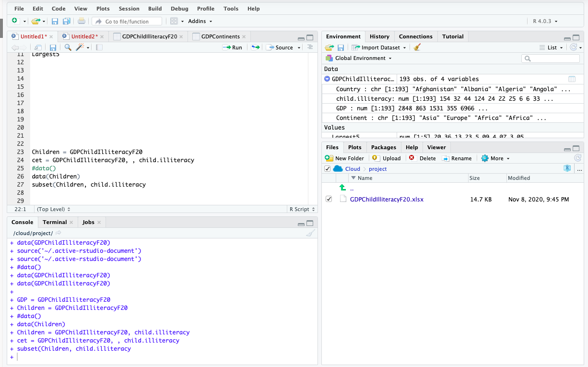Click the re-run previous code icon
The image size is (588, 367).
255,47
